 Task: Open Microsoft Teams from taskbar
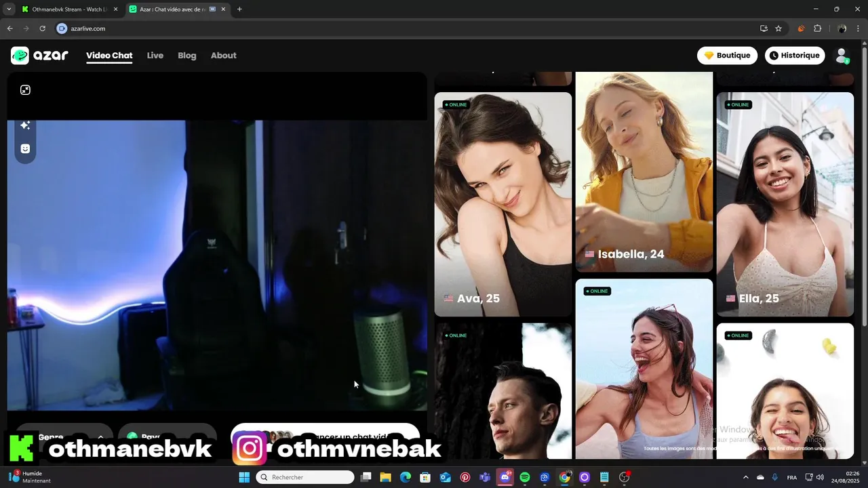[485, 477]
